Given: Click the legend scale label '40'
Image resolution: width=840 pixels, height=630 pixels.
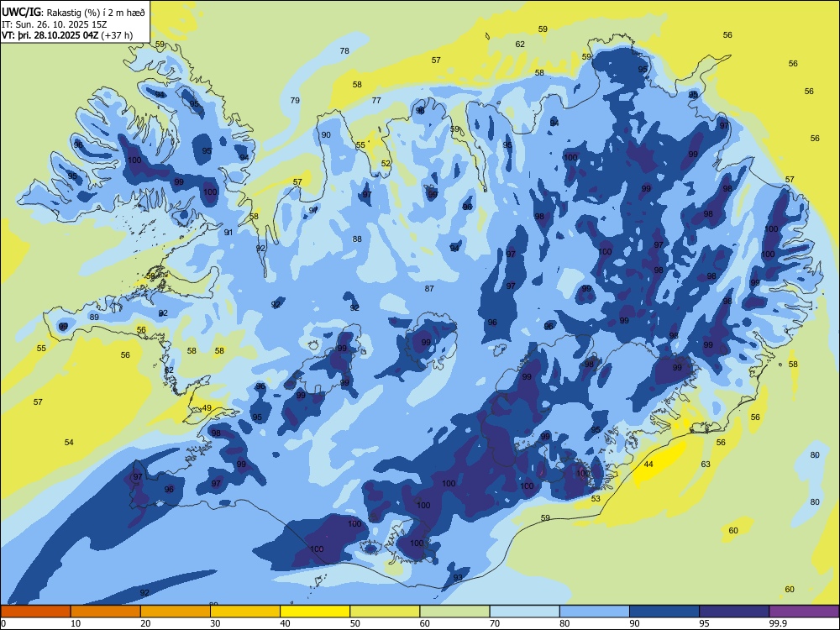Looking at the screenshot, I should 285,623.
